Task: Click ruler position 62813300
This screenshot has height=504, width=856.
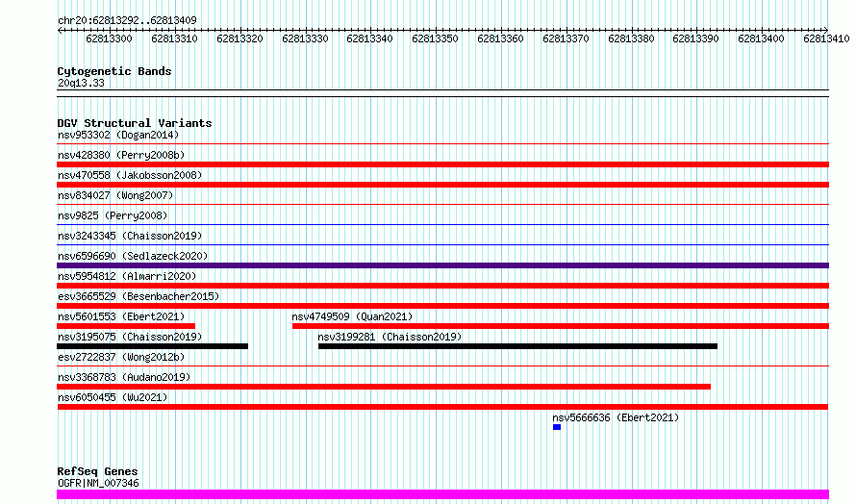Action: point(110,38)
